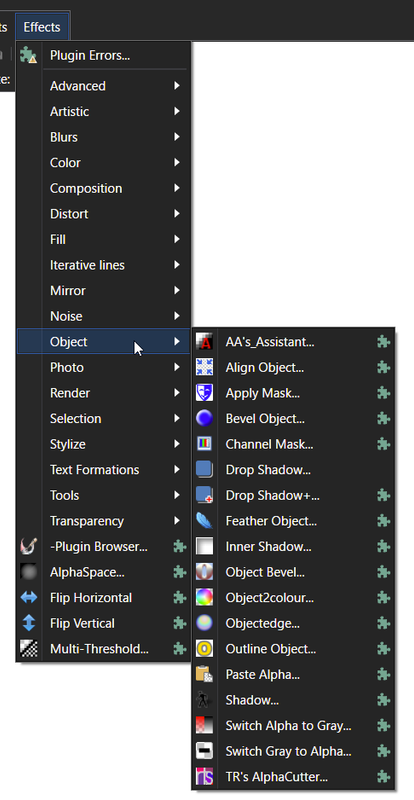
Task: Expand the Mirror submenu arrow
Action: coord(177,290)
